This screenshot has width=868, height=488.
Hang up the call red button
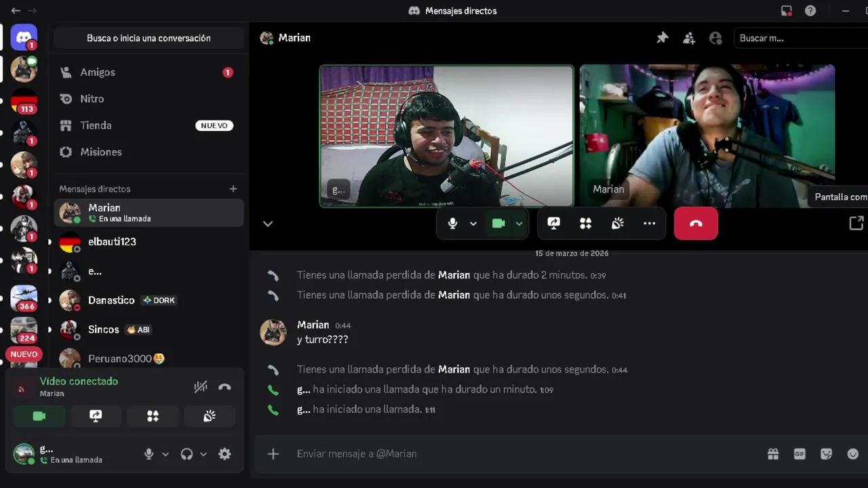point(696,224)
